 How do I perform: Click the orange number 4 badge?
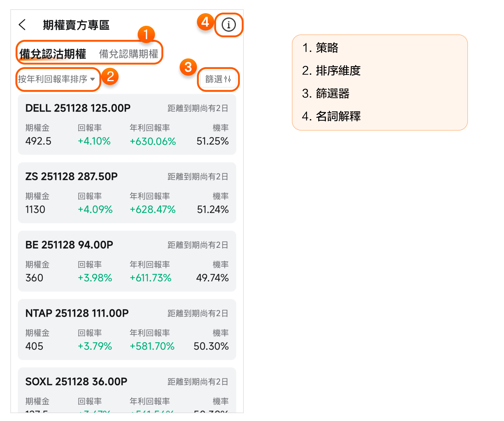coord(205,22)
